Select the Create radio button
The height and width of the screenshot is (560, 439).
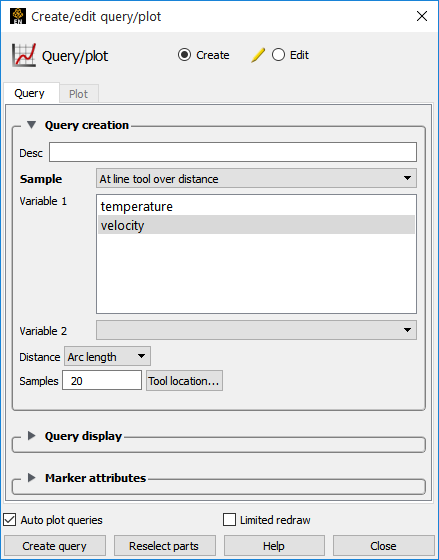tap(184, 55)
